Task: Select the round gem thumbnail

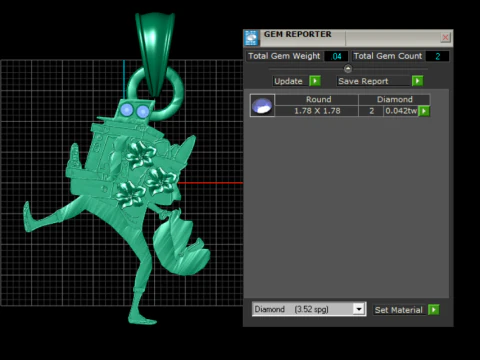Action: (x=262, y=105)
